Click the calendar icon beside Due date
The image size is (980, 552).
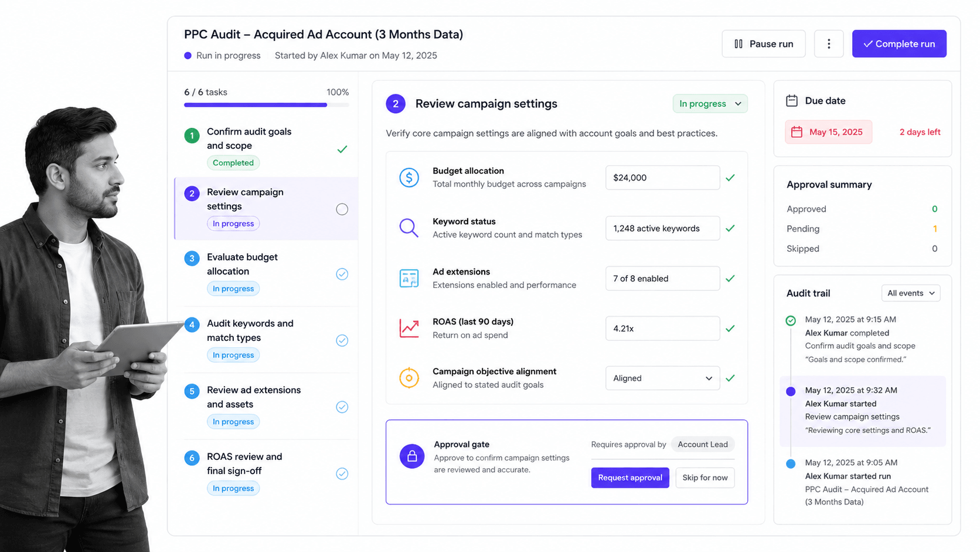point(792,100)
